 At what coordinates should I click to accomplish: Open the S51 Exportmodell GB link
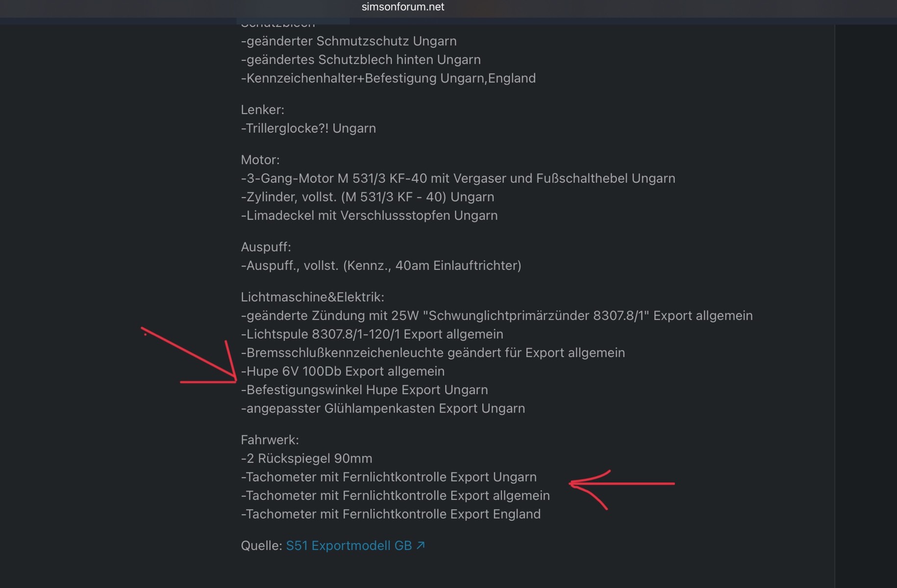coord(349,545)
